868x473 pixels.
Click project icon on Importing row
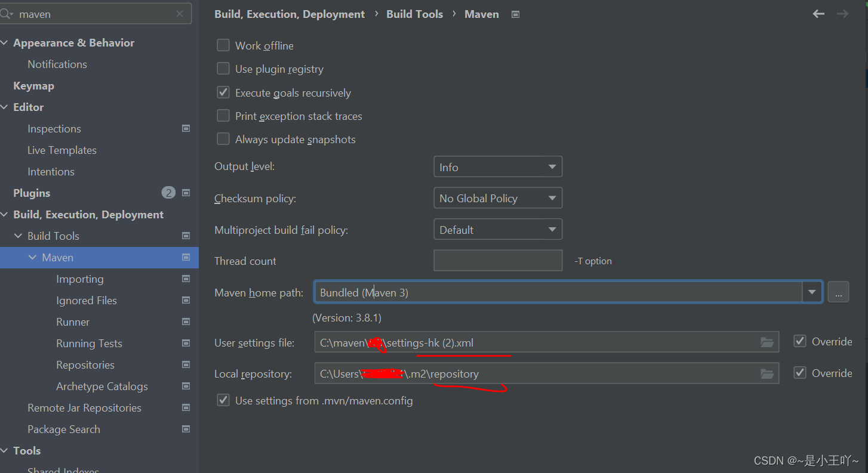click(x=186, y=279)
